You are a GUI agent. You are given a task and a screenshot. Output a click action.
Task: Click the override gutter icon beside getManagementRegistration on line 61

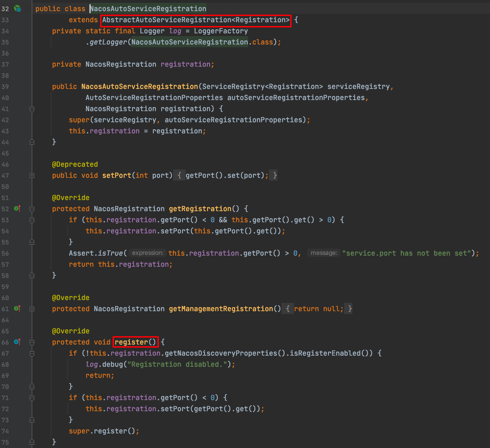click(x=17, y=309)
